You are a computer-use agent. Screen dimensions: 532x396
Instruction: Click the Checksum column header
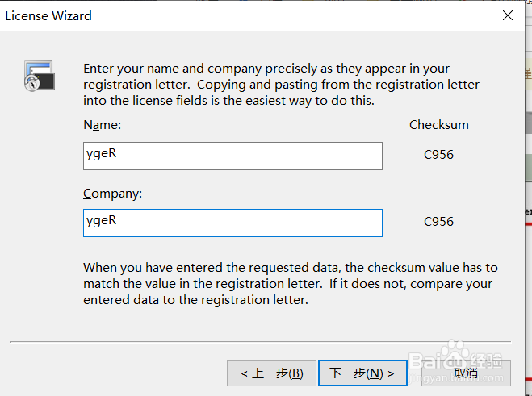click(438, 125)
